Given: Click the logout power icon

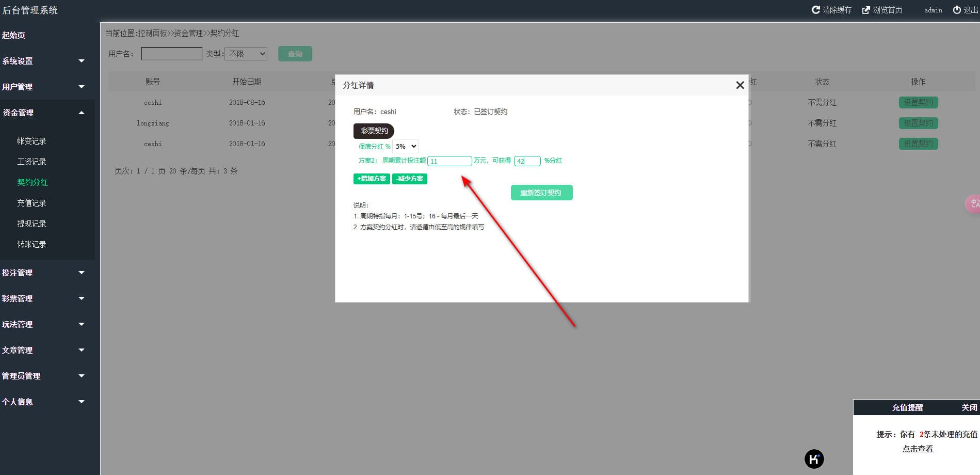Looking at the screenshot, I should (957, 10).
